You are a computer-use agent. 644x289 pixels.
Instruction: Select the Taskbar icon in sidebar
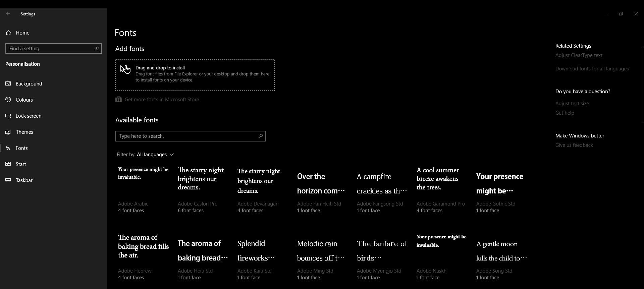click(x=8, y=180)
